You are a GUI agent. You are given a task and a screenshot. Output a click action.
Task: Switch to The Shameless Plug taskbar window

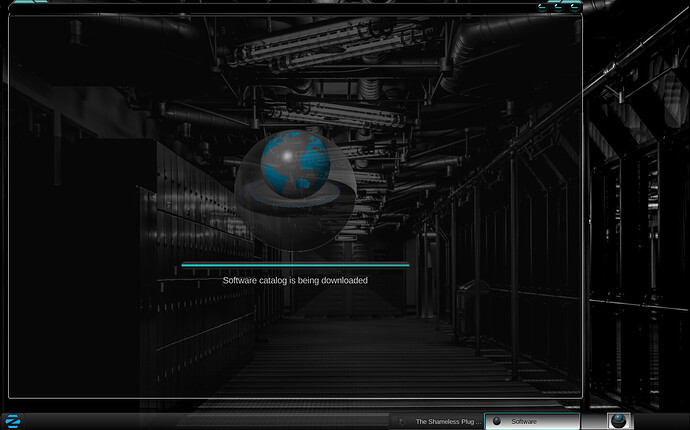pos(437,421)
